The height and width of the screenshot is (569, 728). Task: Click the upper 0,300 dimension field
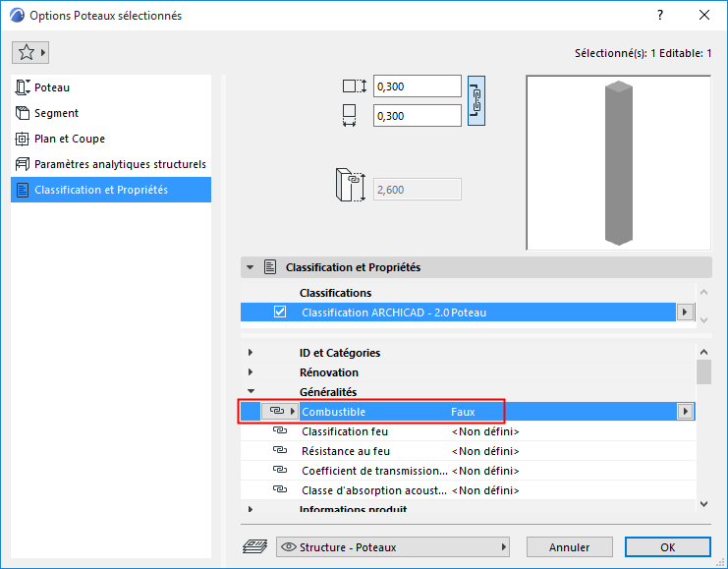418,86
